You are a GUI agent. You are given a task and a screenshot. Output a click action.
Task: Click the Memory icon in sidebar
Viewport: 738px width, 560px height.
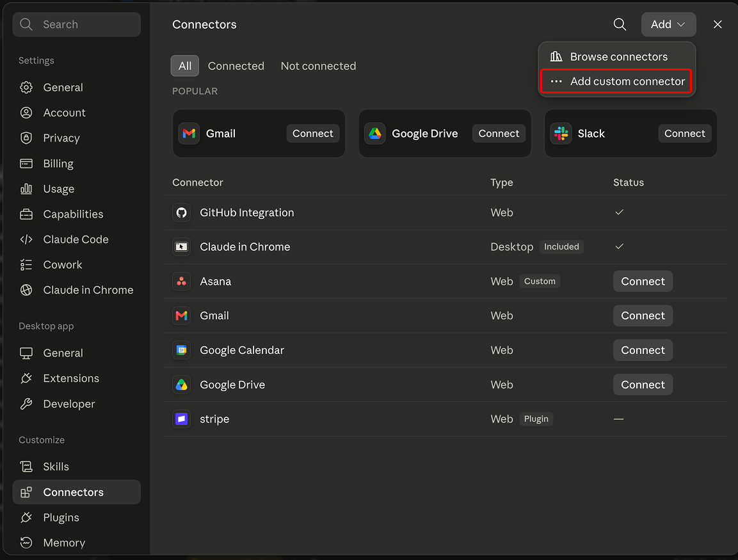click(x=26, y=543)
